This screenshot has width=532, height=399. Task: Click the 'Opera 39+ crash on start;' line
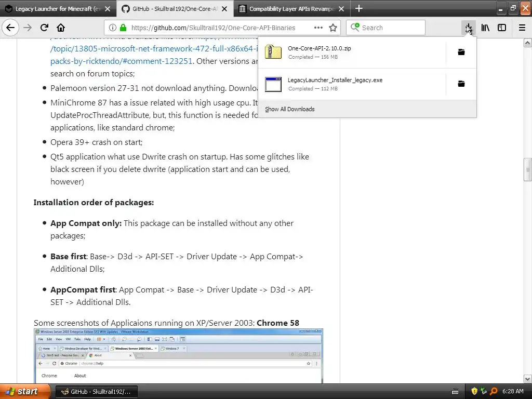[x=96, y=142]
